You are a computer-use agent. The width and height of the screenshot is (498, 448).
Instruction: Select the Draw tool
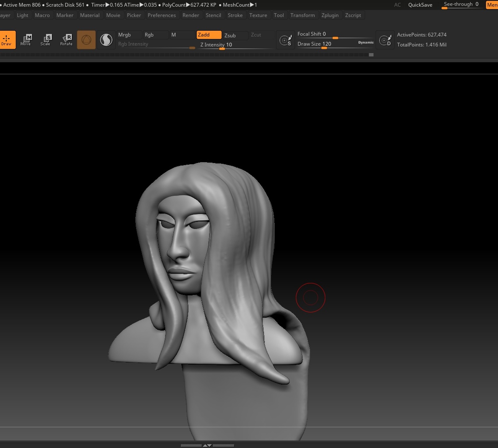(x=7, y=40)
